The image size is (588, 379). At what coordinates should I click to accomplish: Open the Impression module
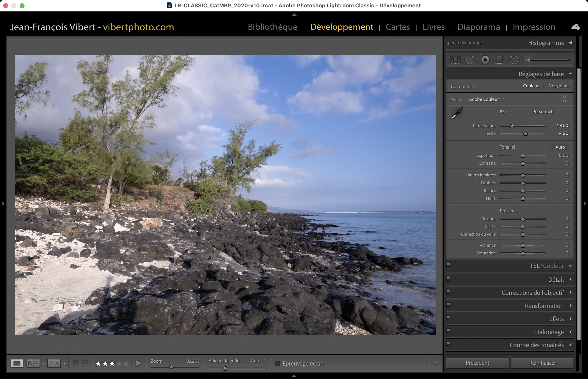point(534,27)
